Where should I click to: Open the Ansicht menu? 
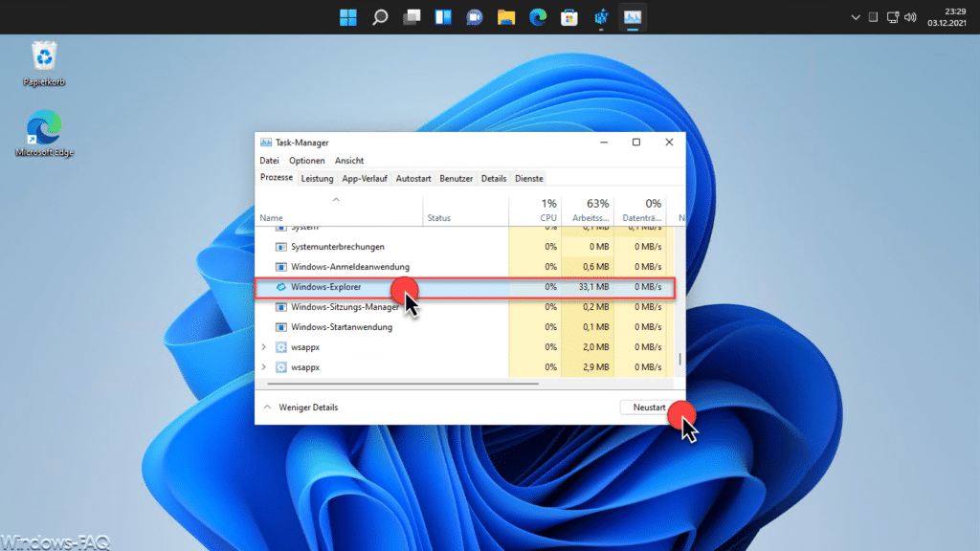point(349,161)
